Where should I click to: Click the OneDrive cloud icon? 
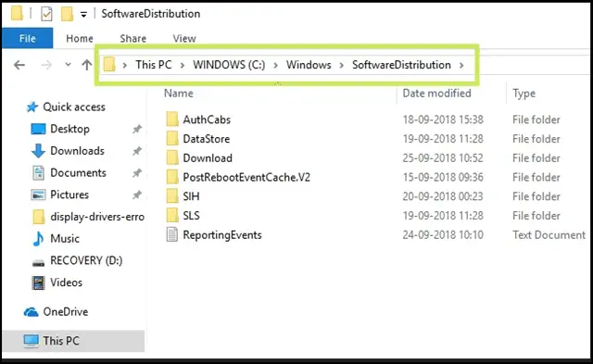point(31,312)
